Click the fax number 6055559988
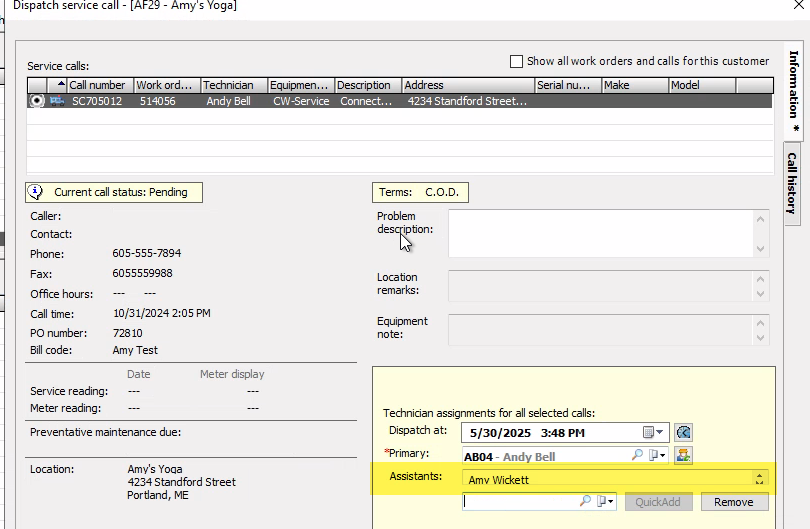Image resolution: width=810 pixels, height=529 pixels. pos(143,273)
